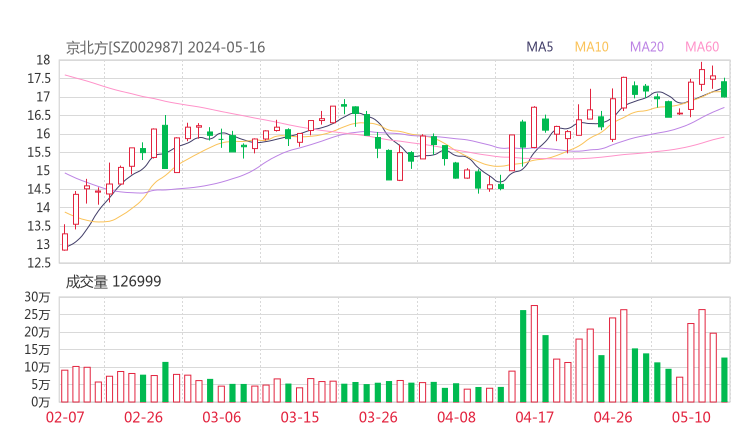Viewport: 740px width, 440px height.
Task: Click the 04-26 date label
Action: (613, 417)
